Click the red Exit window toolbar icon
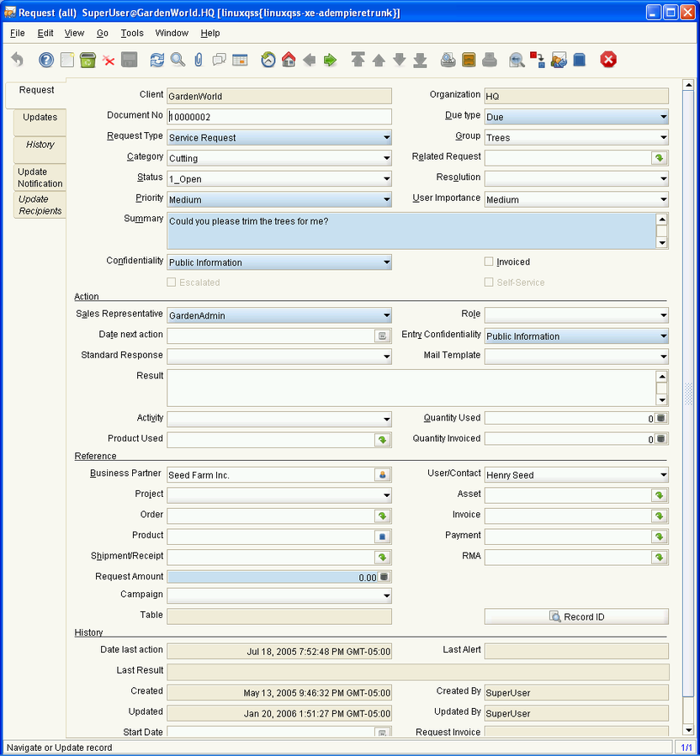The width and height of the screenshot is (700, 756). pyautogui.click(x=607, y=60)
